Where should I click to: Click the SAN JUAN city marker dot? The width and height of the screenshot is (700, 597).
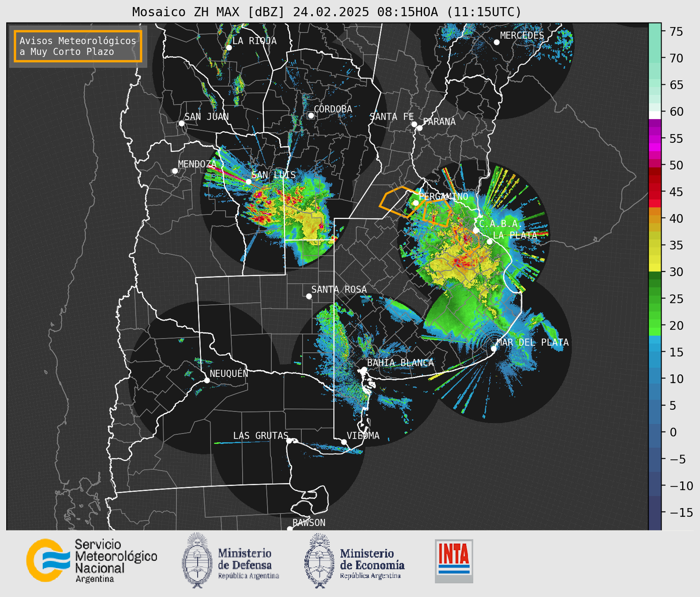pos(181,123)
